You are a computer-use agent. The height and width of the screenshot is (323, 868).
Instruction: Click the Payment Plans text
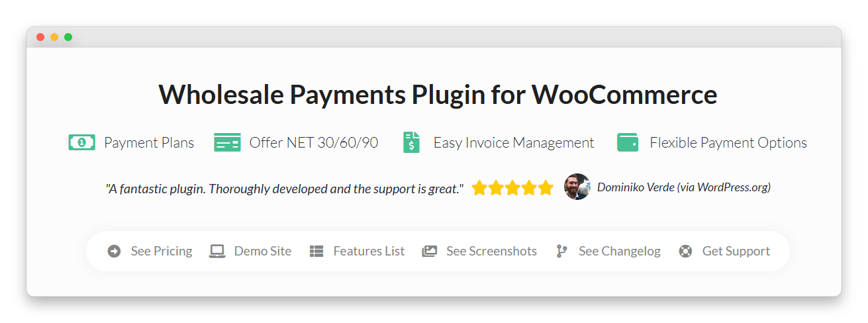tap(149, 142)
